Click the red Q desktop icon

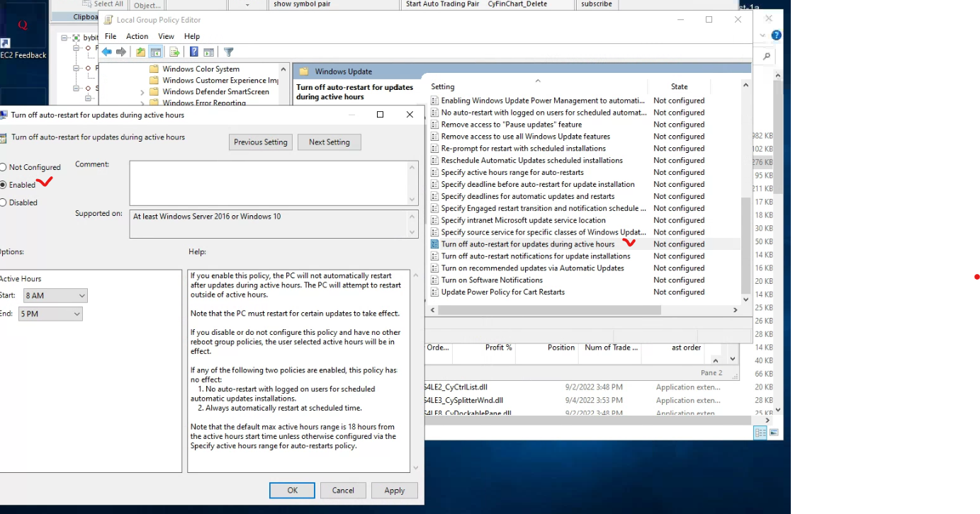[x=23, y=25]
